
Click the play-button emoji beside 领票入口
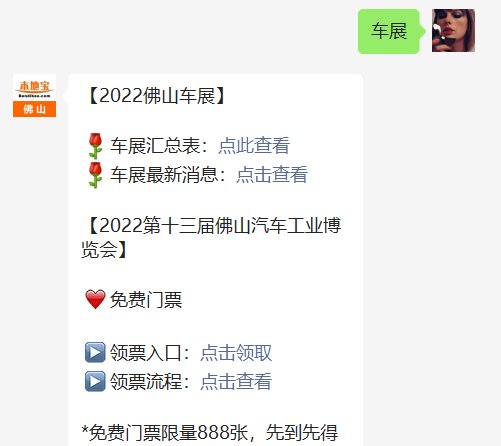tap(95, 352)
